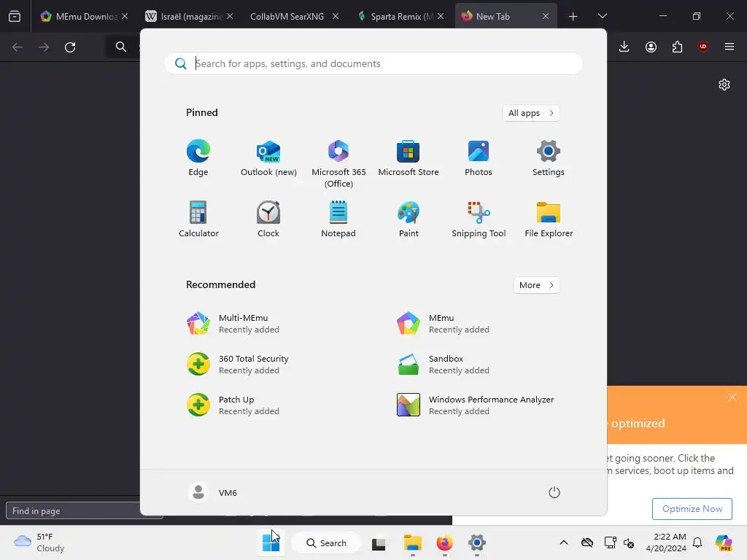Launch the Snipping Tool
Viewport: 747px width, 560px height.
click(479, 219)
